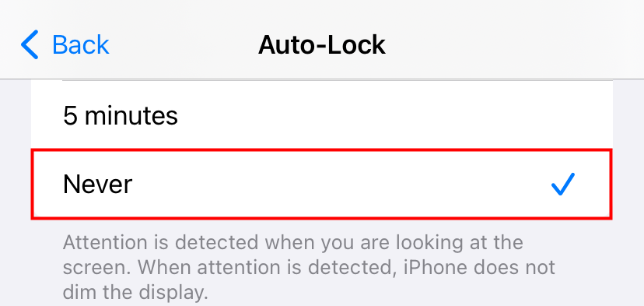Click the attention detection footer text
Image resolution: width=644 pixels, height=306 pixels.
pyautogui.click(x=309, y=267)
